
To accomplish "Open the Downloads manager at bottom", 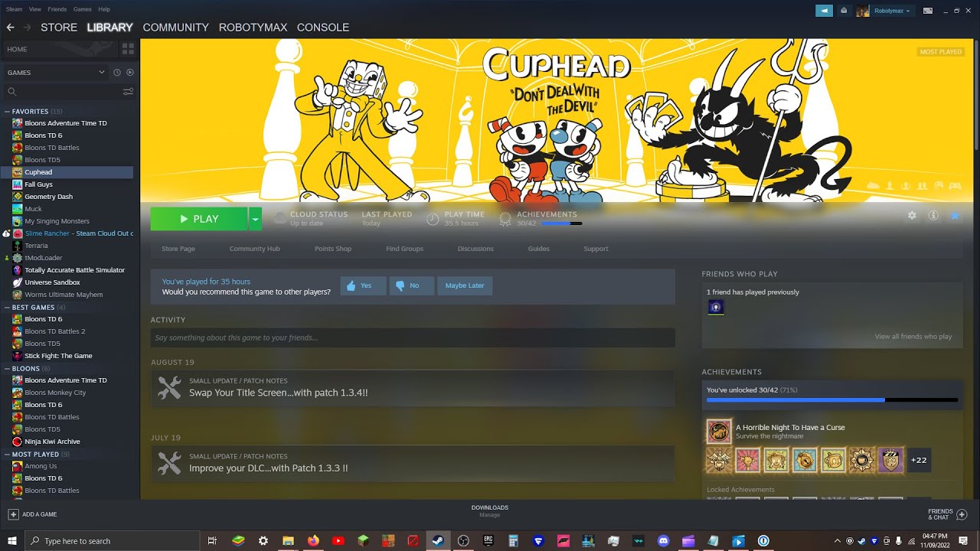I will click(490, 511).
